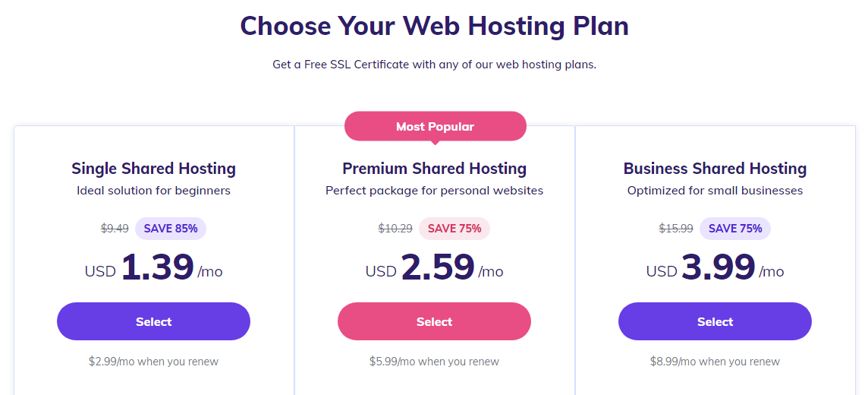Select the Premium Shared Hosting plan button
Image resolution: width=868 pixels, height=395 pixels.
[434, 321]
